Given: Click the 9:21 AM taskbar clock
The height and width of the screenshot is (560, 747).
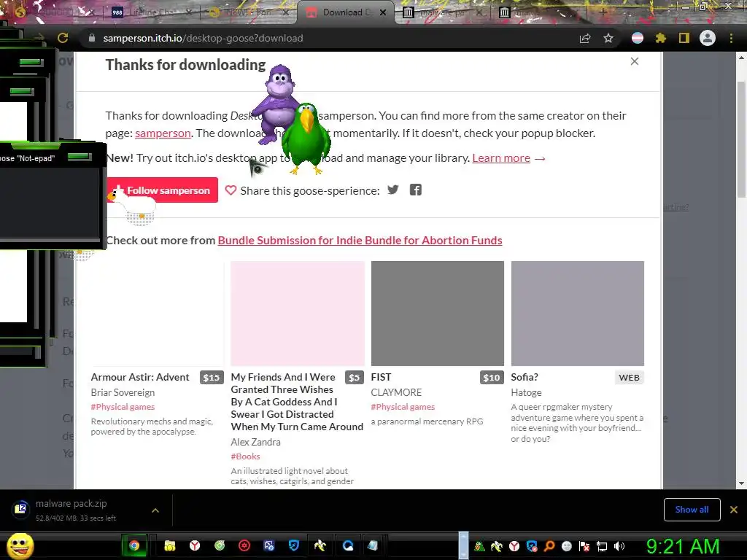Looking at the screenshot, I should [683, 546].
